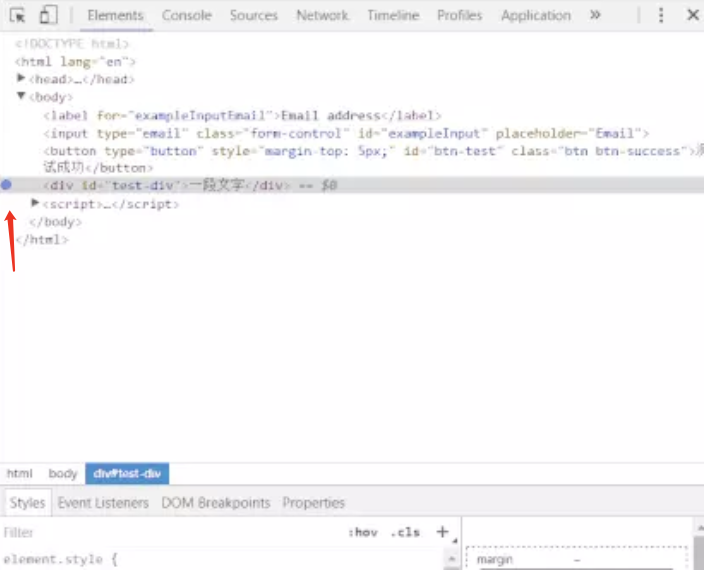Select the DOCTYPE html line
The width and height of the screenshot is (704, 586).
tap(72, 44)
